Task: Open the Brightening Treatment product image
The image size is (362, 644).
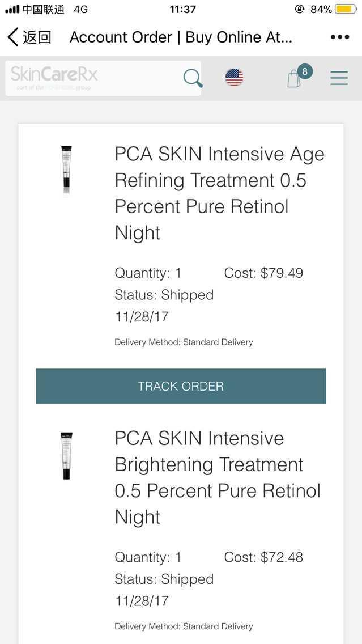Action: pyautogui.click(x=67, y=456)
